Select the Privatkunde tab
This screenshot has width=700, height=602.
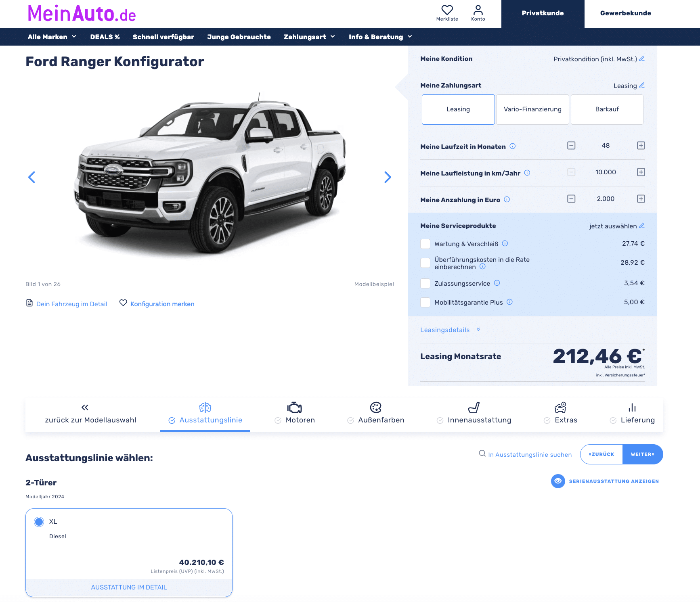[543, 13]
